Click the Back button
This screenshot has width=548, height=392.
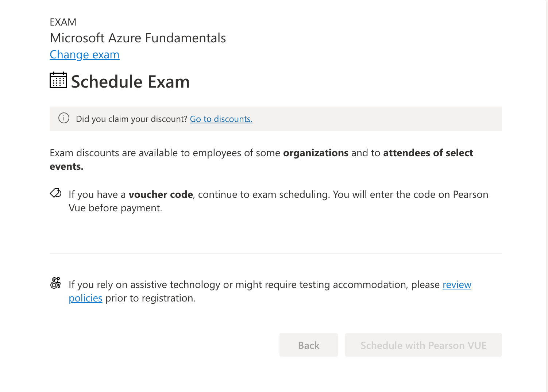309,345
